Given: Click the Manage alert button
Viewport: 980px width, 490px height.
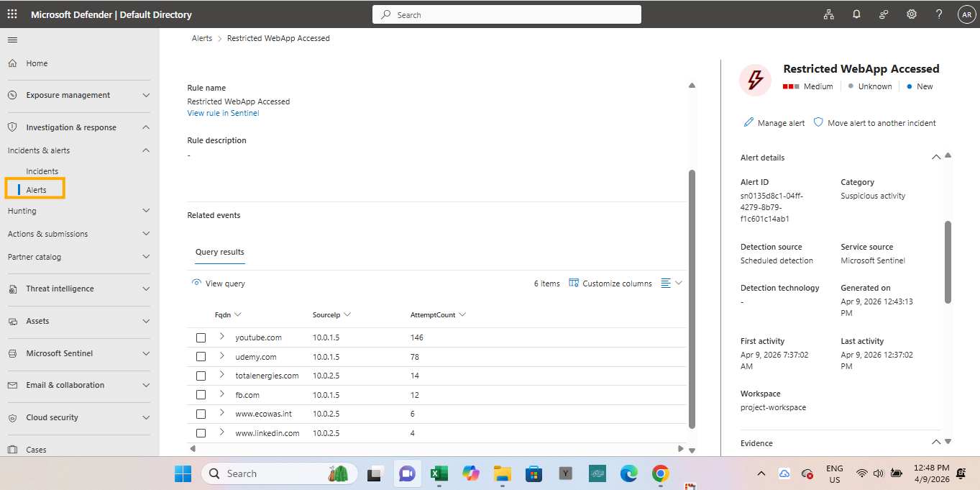Looking at the screenshot, I should 774,123.
